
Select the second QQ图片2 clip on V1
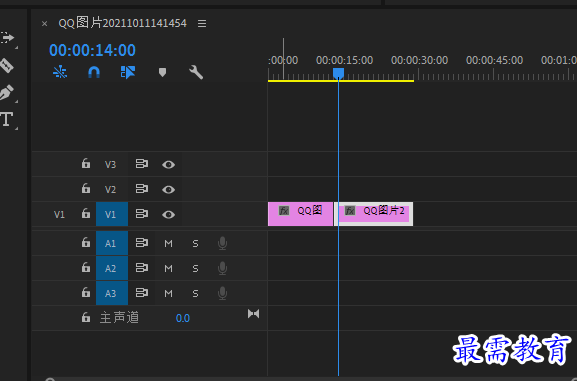[374, 214]
